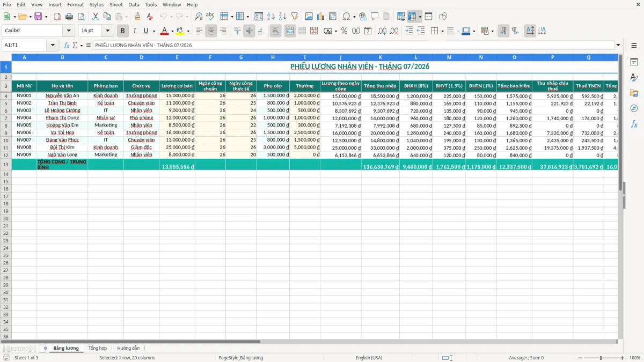Format as percent
This screenshot has width=644, height=362.
coord(345,31)
